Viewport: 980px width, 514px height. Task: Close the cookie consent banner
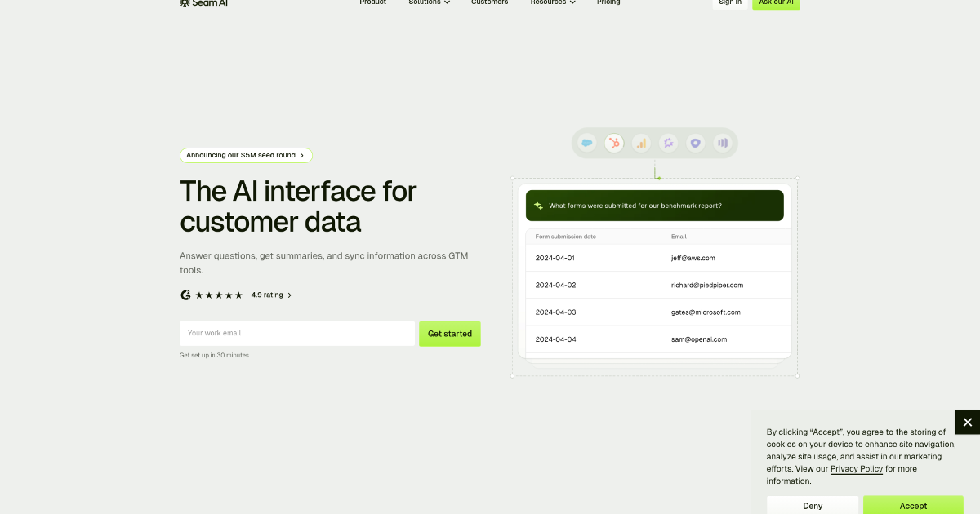pyautogui.click(x=967, y=422)
